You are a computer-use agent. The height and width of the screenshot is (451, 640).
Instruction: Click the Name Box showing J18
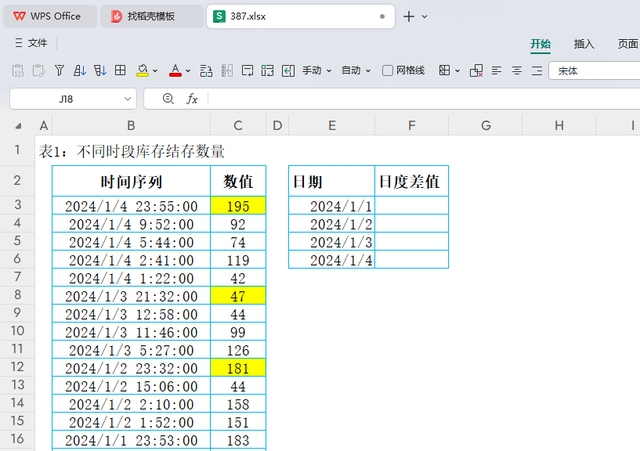click(x=66, y=99)
